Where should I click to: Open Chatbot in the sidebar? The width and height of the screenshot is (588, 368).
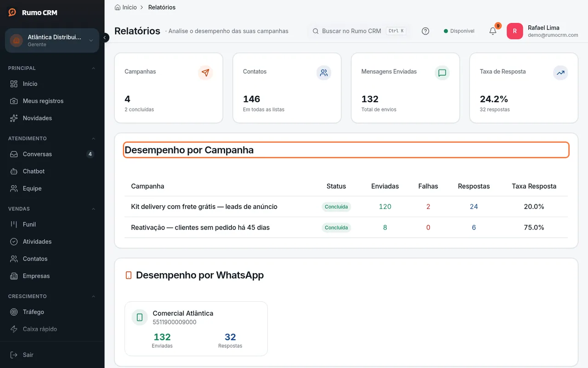(x=52, y=171)
